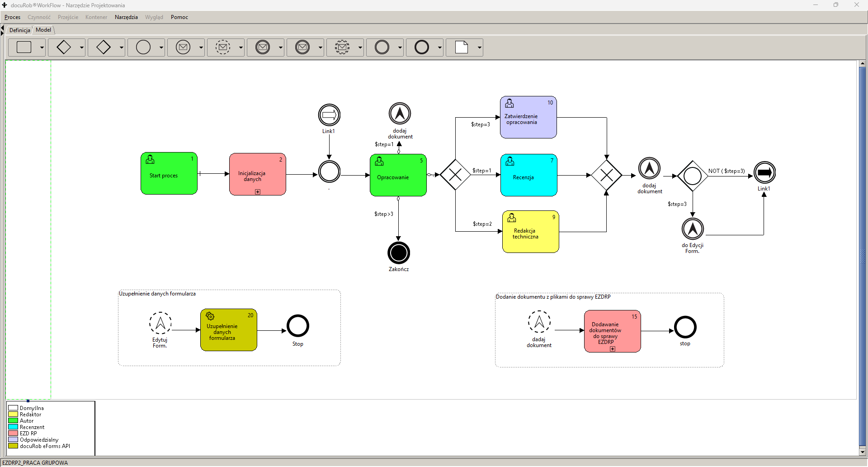
Task: Select the dashed-circle envelope event tool
Action: (x=223, y=47)
